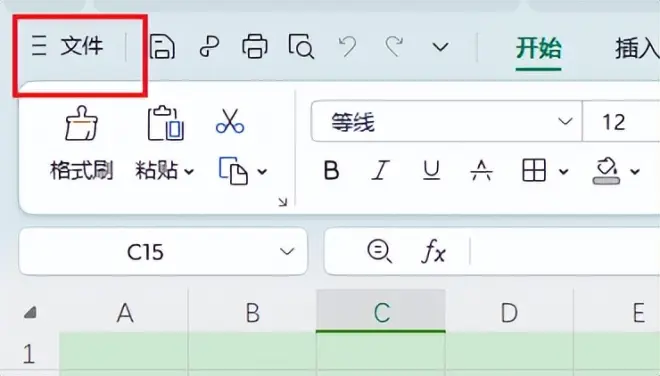Paste using the clipboard icon

click(x=165, y=123)
